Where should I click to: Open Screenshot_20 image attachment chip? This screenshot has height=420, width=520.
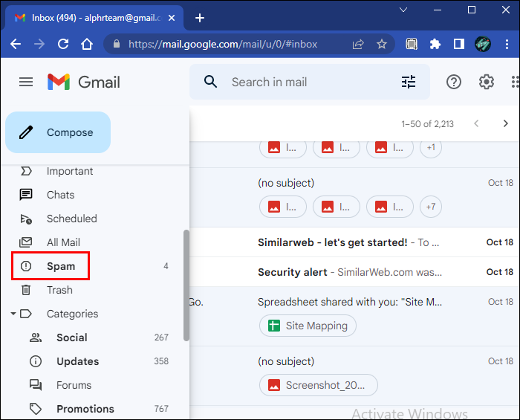(x=319, y=385)
